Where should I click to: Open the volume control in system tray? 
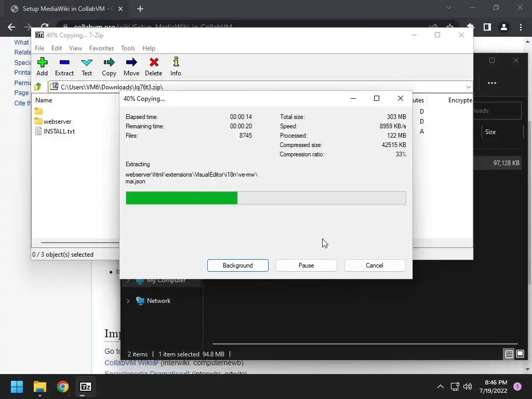[x=468, y=387]
